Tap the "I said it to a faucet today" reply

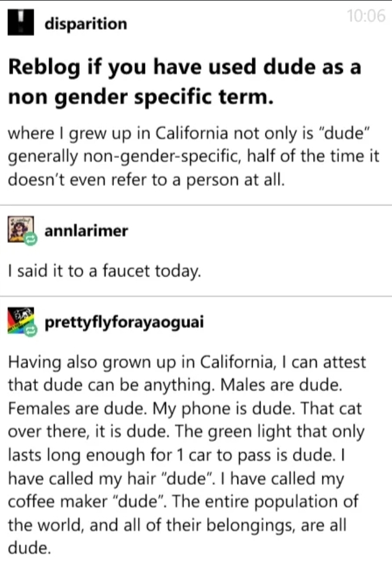point(104,272)
